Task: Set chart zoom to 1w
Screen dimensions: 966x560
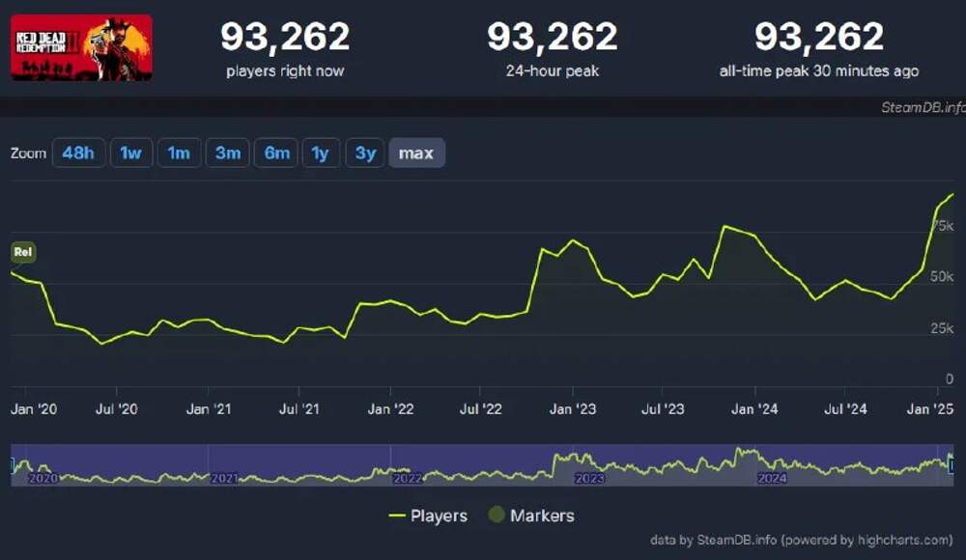Action: pyautogui.click(x=130, y=153)
